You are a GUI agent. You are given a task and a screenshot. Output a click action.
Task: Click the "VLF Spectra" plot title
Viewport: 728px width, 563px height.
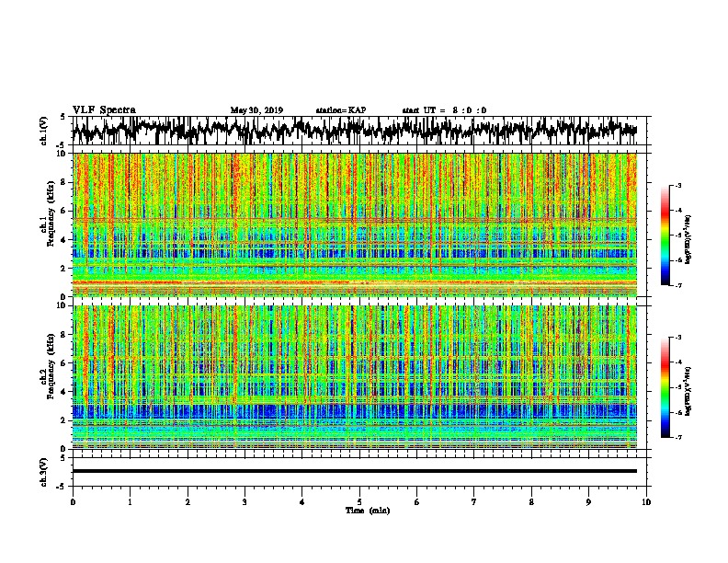(104, 110)
